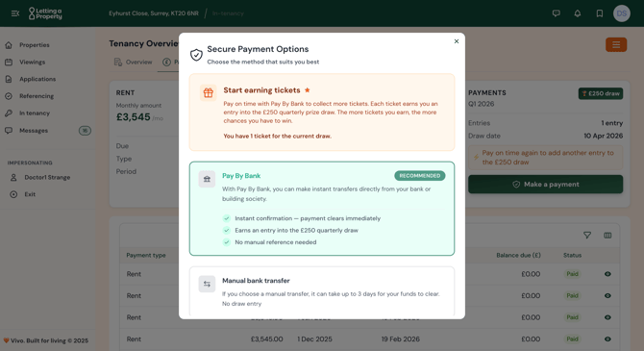This screenshot has width=644, height=351.
Task: Open Viewings in sidebar
Action: click(32, 63)
